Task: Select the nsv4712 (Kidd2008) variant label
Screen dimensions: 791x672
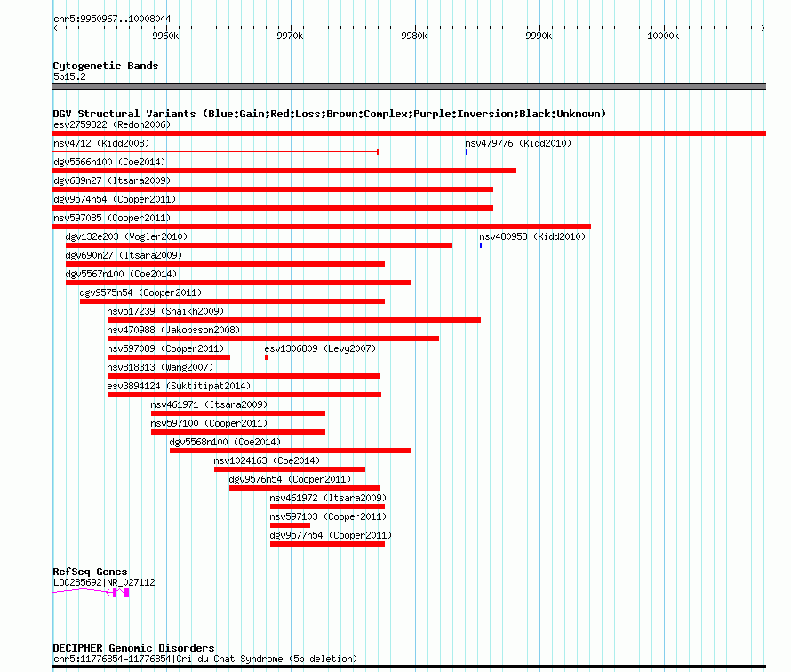Action: click(101, 143)
